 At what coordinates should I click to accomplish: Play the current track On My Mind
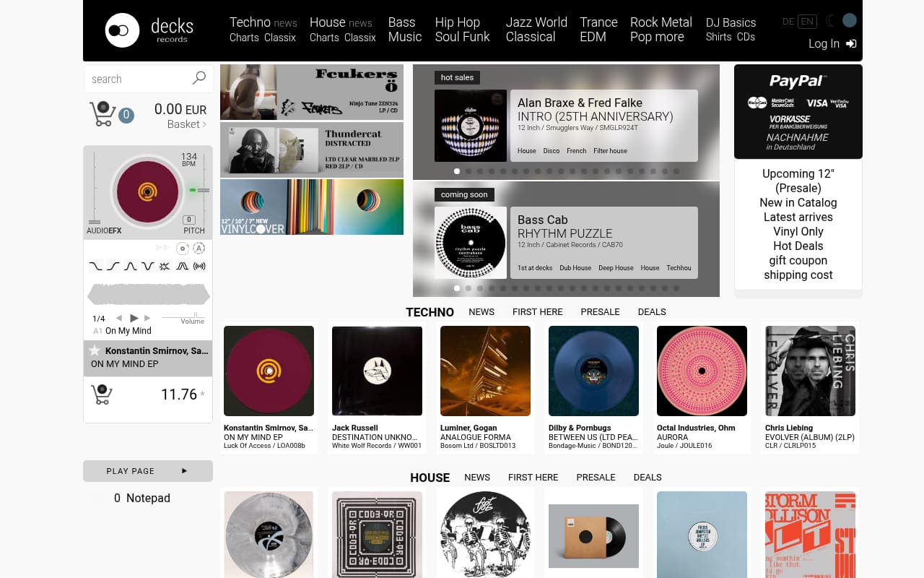134,318
